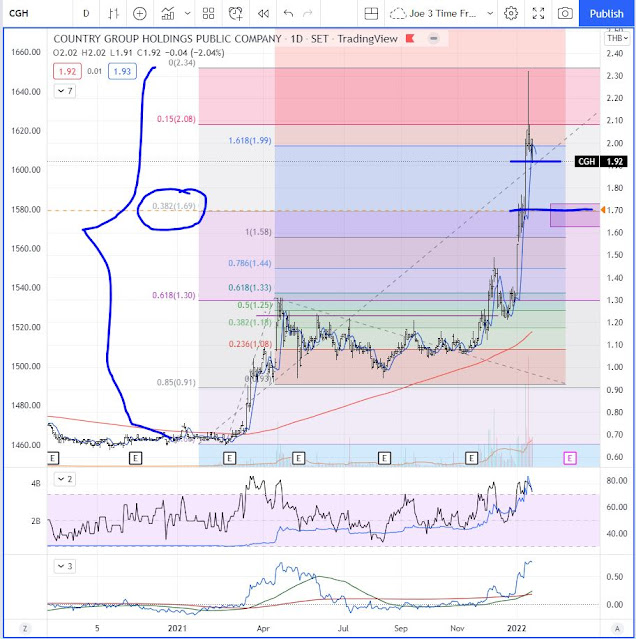Click the first E earnings marker on left
Screen dimensions: 636x639
pos(53,458)
